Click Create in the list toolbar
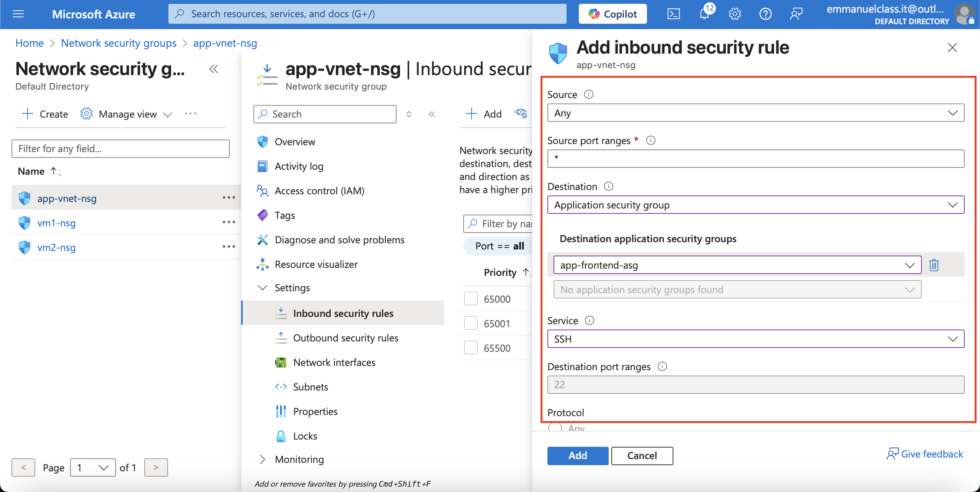The height and width of the screenshot is (492, 980). click(x=45, y=114)
